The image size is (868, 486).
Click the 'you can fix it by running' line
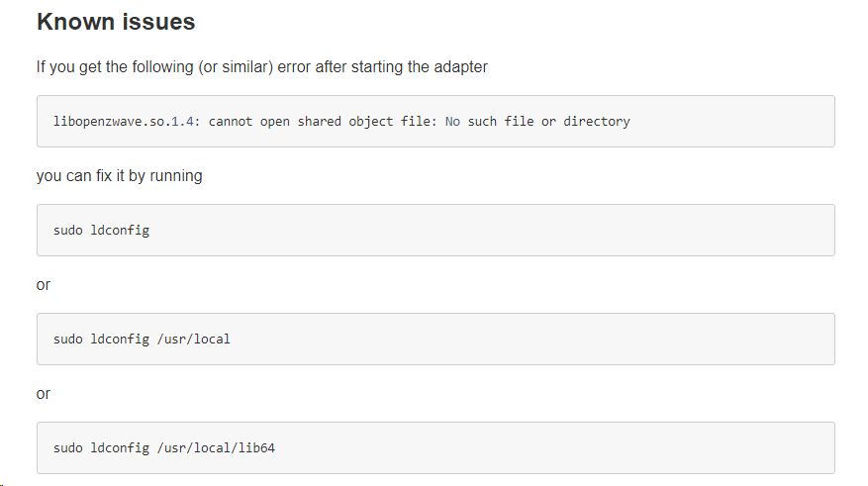click(x=120, y=176)
